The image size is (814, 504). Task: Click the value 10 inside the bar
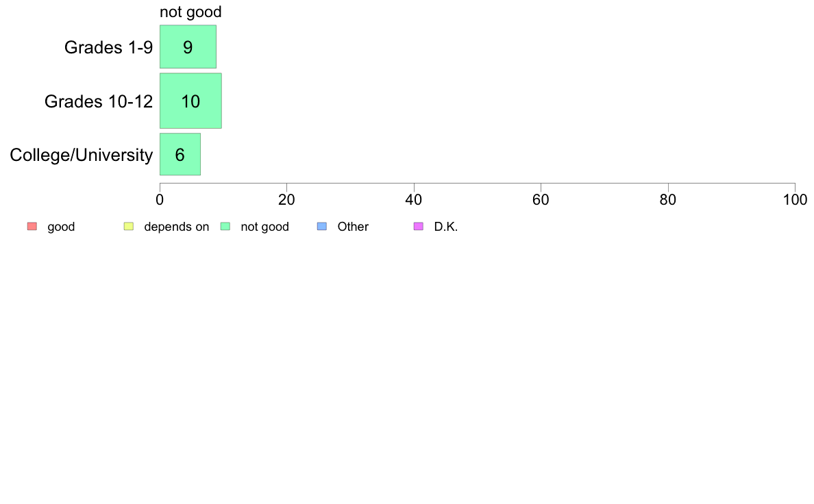pos(190,101)
